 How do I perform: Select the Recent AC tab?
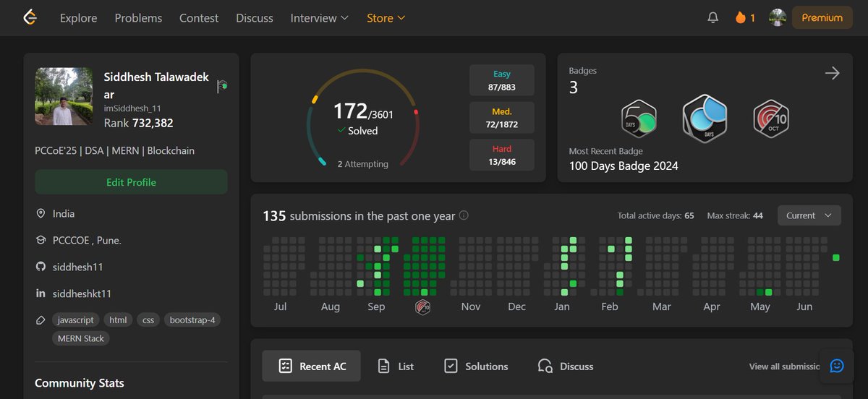pos(312,366)
